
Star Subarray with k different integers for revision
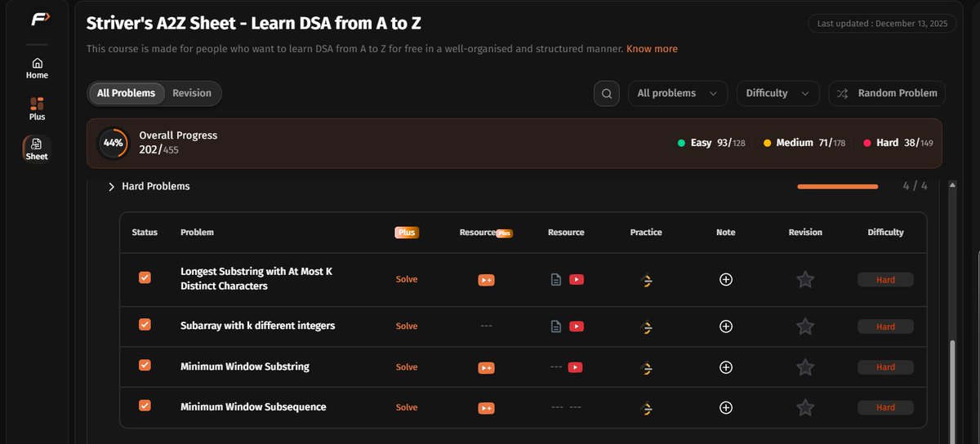click(x=805, y=326)
